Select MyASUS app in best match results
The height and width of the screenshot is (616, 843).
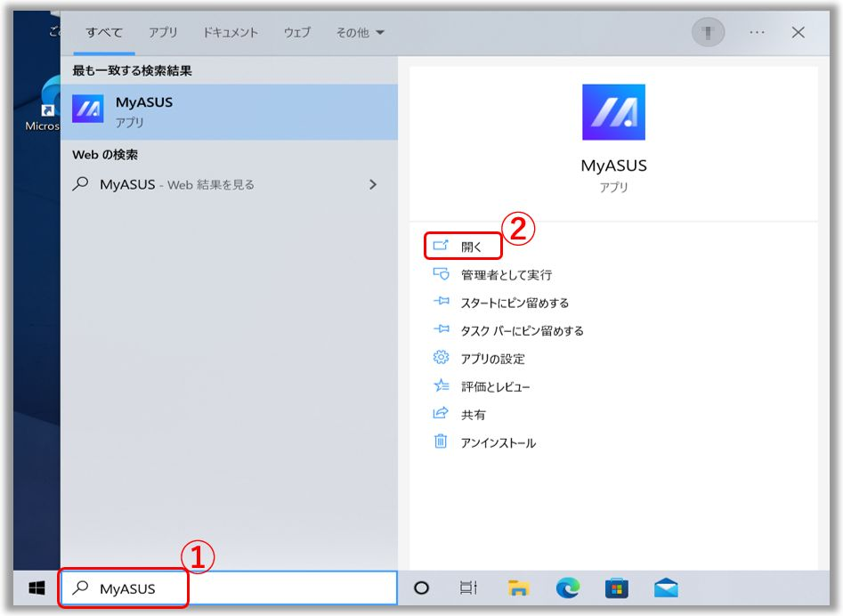pyautogui.click(x=229, y=112)
